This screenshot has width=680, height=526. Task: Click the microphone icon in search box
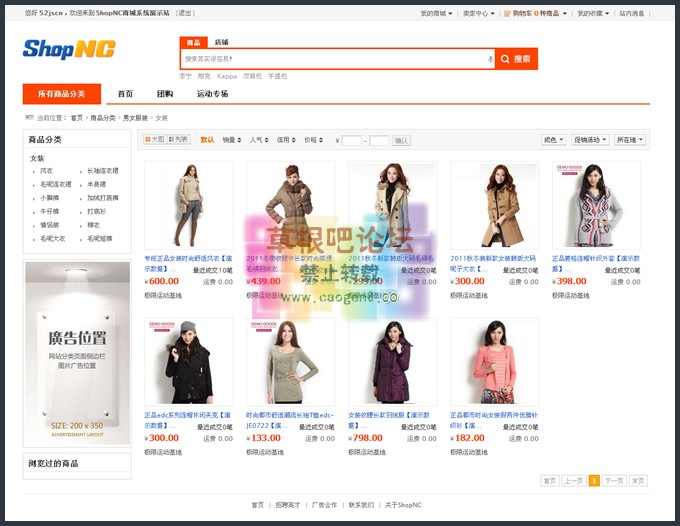(490, 59)
